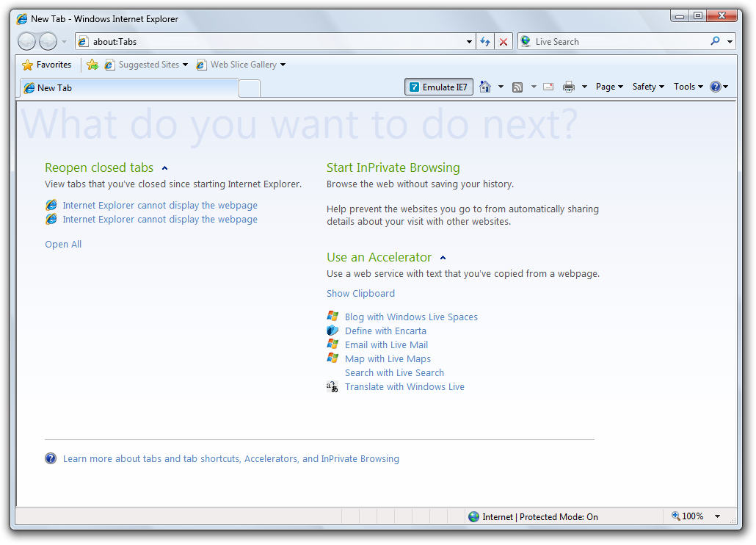The image size is (756, 545).
Task: Open the Safety menu
Action: pos(648,87)
